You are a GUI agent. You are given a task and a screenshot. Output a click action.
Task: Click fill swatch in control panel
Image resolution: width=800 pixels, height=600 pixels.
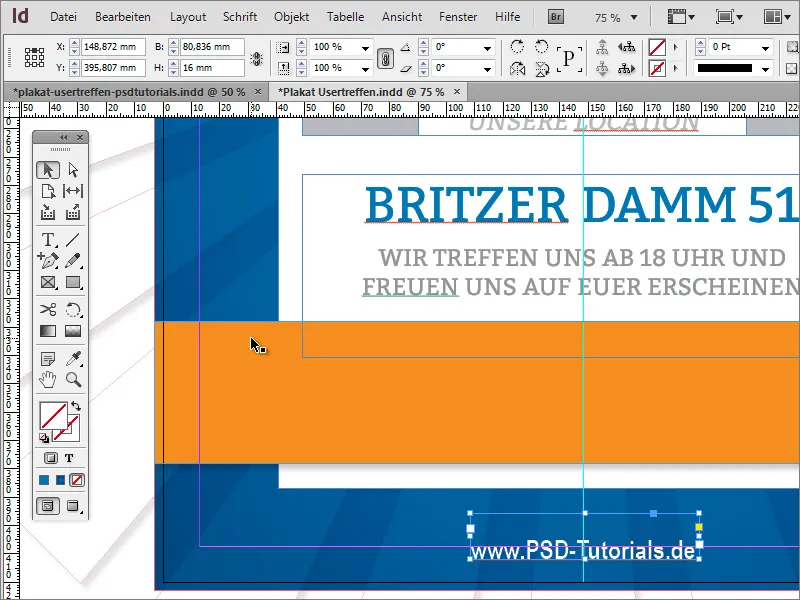click(657, 47)
